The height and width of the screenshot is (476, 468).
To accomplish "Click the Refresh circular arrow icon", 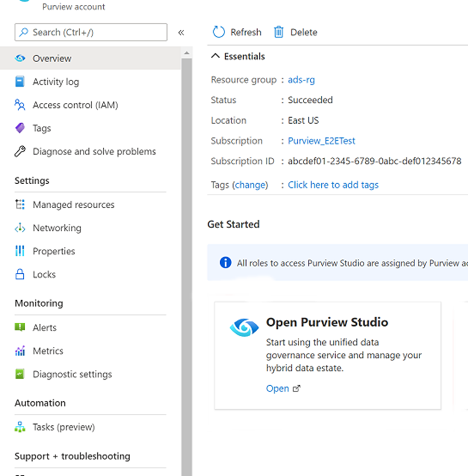I will pyautogui.click(x=219, y=32).
